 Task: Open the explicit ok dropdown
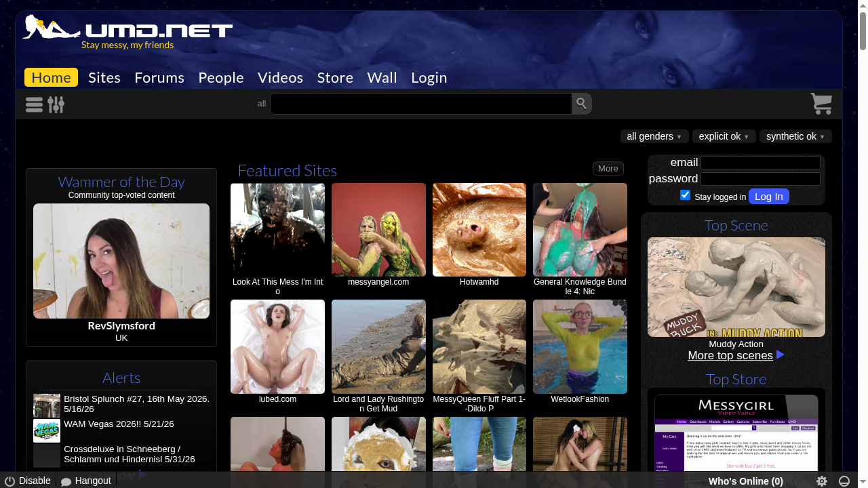coord(724,136)
